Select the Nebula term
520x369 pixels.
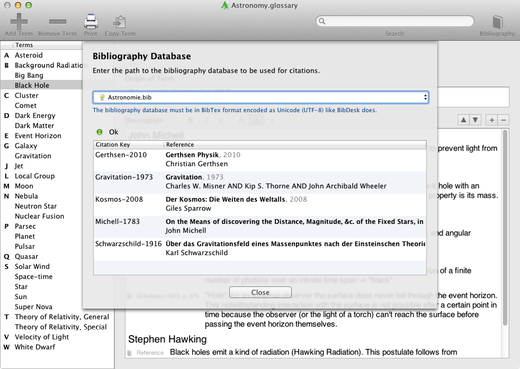[x=26, y=196]
